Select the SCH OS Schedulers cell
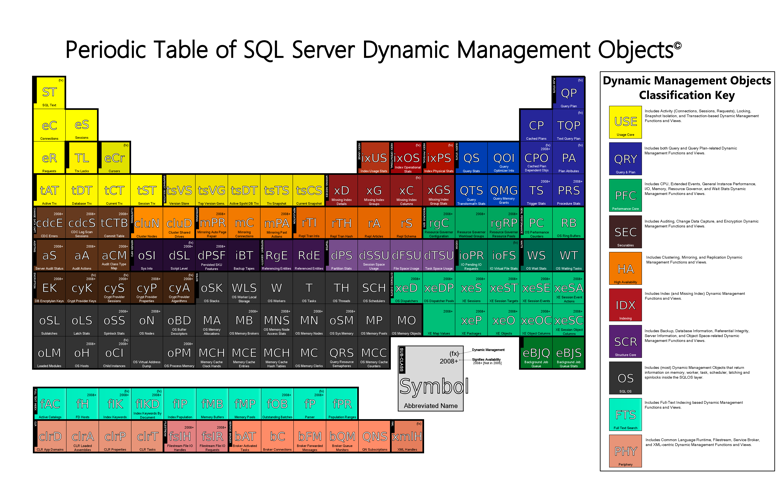The width and height of the screenshot is (780, 488). tap(374, 288)
